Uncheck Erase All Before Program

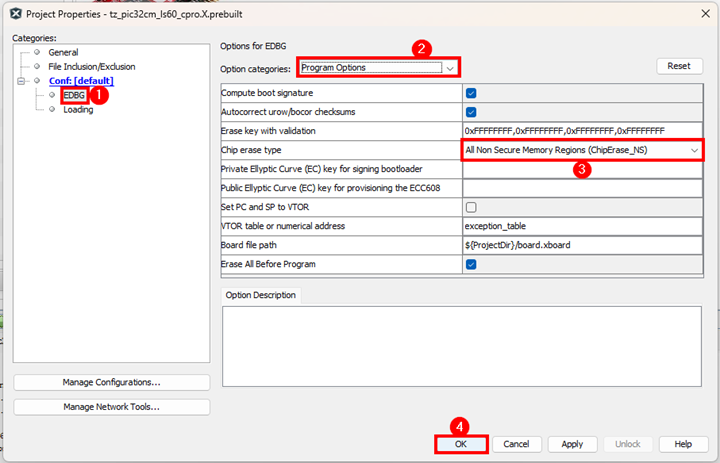pyautogui.click(x=471, y=264)
